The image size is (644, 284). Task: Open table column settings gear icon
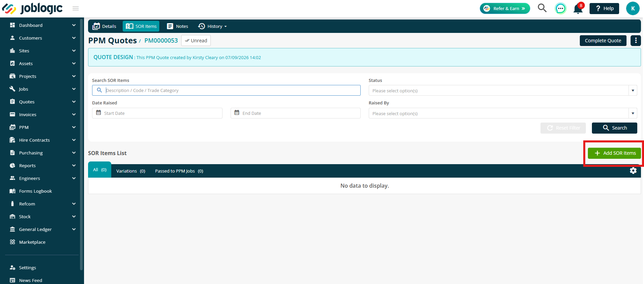click(x=633, y=171)
